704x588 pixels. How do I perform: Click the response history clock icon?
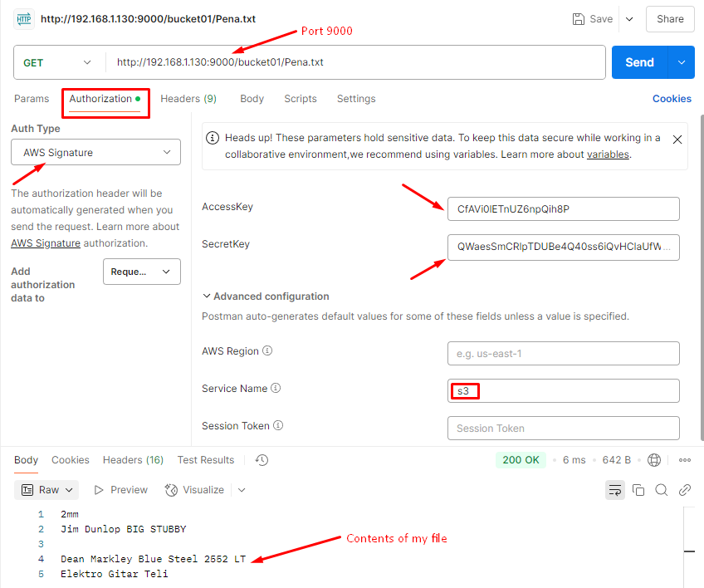point(262,460)
